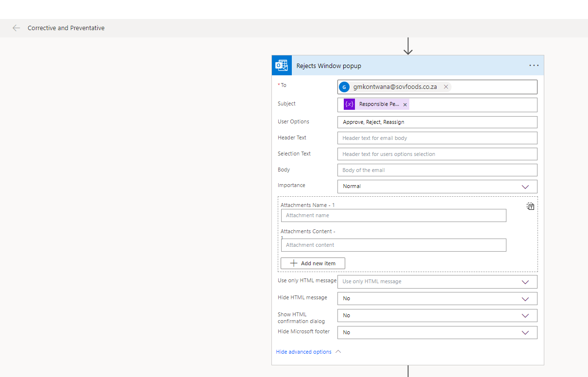The image size is (588, 377).
Task: Click the Body input field
Action: [437, 170]
